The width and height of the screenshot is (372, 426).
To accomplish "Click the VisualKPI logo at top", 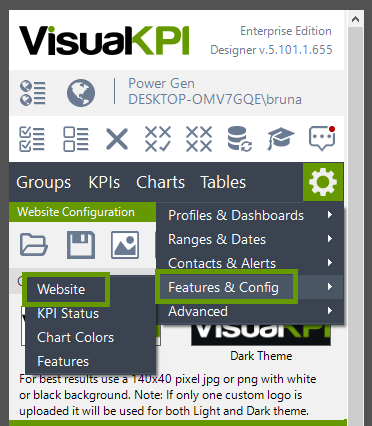I will (x=104, y=40).
